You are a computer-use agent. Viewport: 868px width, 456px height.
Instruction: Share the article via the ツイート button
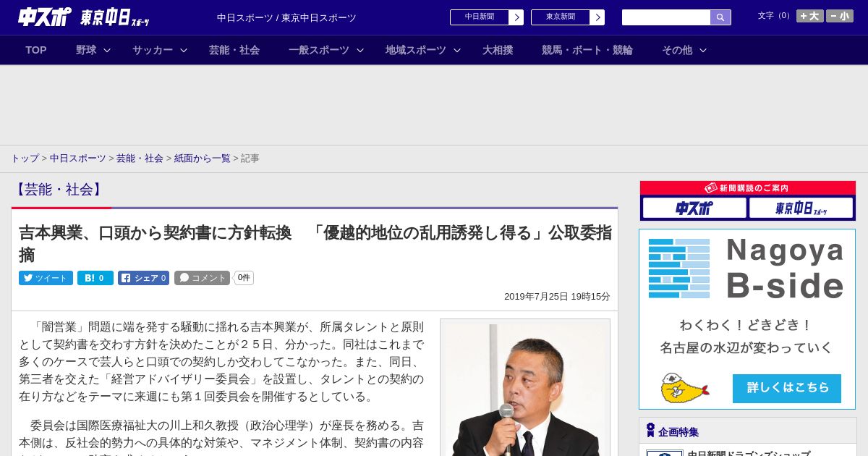pyautogui.click(x=46, y=278)
